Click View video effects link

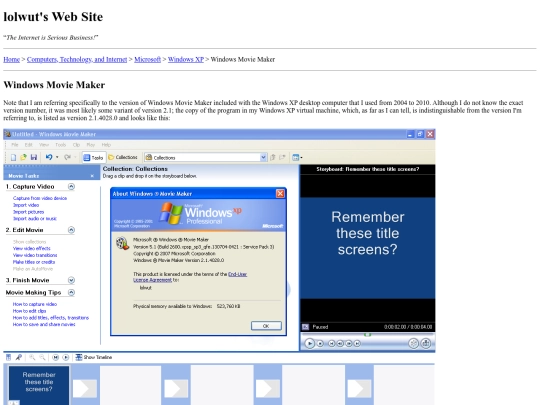pyautogui.click(x=32, y=248)
